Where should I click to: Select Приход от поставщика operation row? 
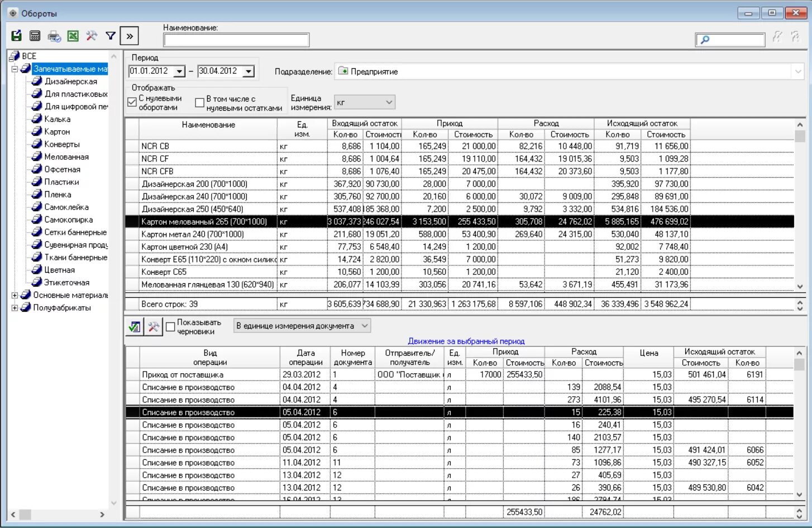(x=459, y=374)
